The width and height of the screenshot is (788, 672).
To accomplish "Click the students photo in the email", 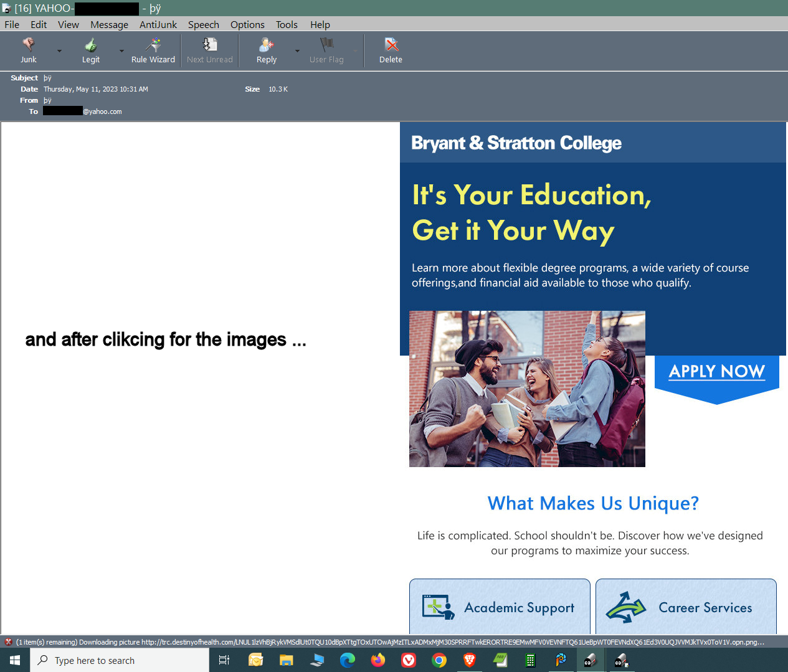I will [527, 389].
